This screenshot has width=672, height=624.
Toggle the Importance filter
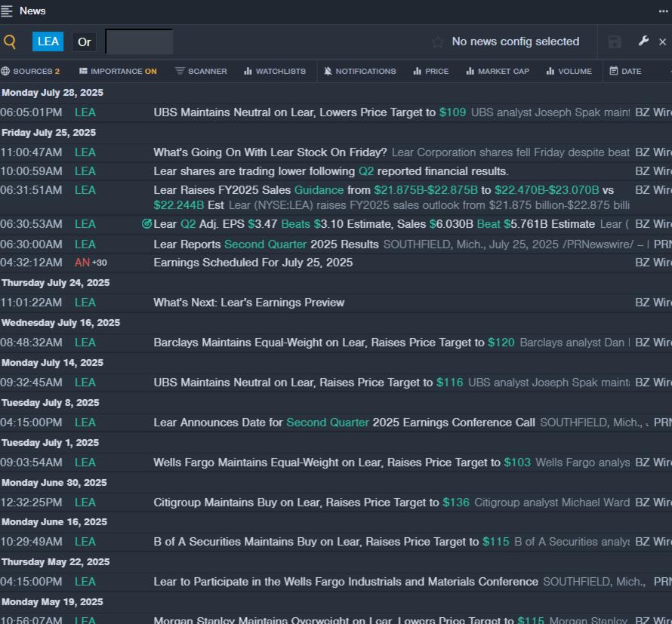[118, 71]
